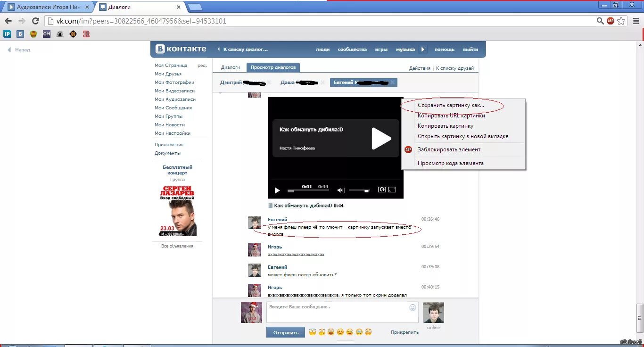Click the browser forward arrow
Image resolution: width=644 pixels, height=347 pixels.
[22, 21]
